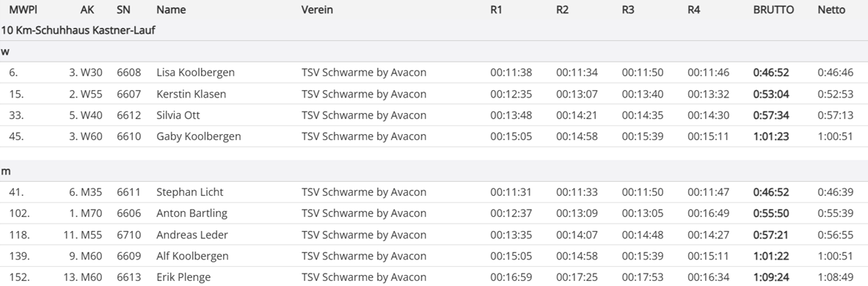Screen dimensions: 868x286
Task: Click Silvia Ott's name
Action: 178,115
